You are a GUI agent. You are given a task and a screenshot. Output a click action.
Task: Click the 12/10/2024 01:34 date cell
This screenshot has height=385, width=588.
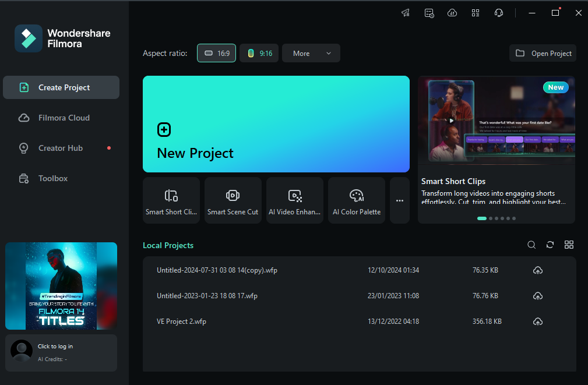[x=393, y=270]
